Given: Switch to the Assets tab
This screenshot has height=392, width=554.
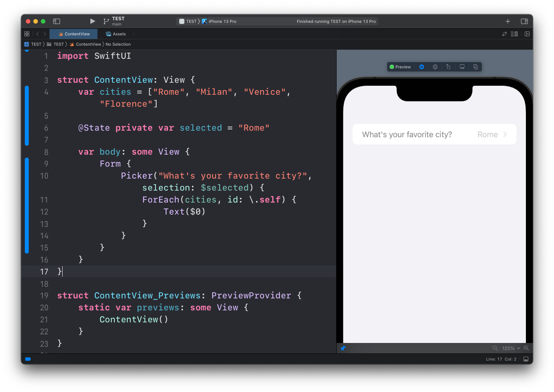Looking at the screenshot, I should pyautogui.click(x=116, y=34).
